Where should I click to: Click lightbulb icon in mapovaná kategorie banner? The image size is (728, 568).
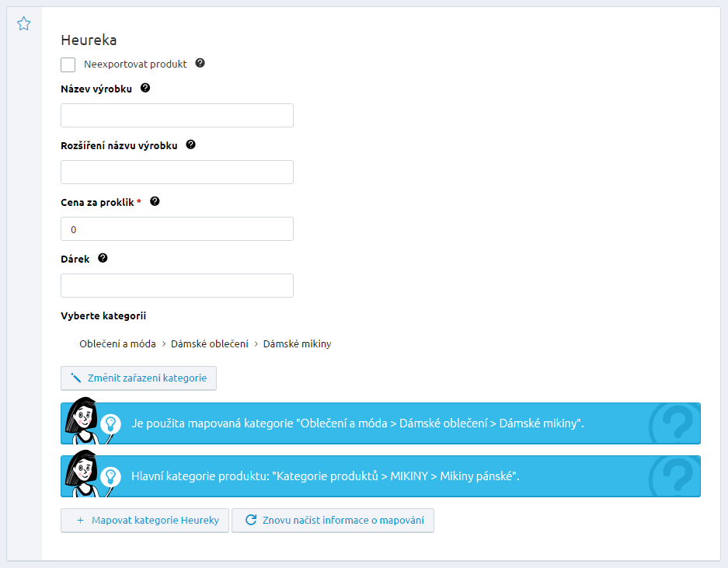click(x=110, y=423)
